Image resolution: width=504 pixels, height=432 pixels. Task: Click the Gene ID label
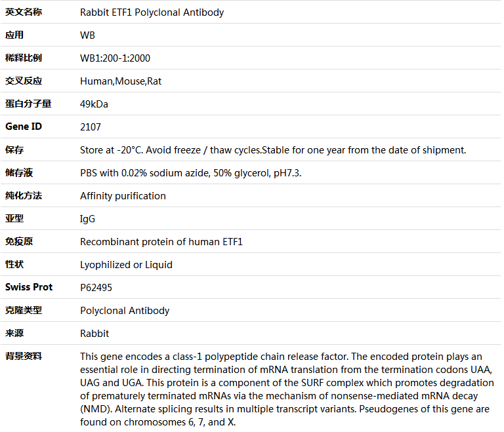coord(24,127)
